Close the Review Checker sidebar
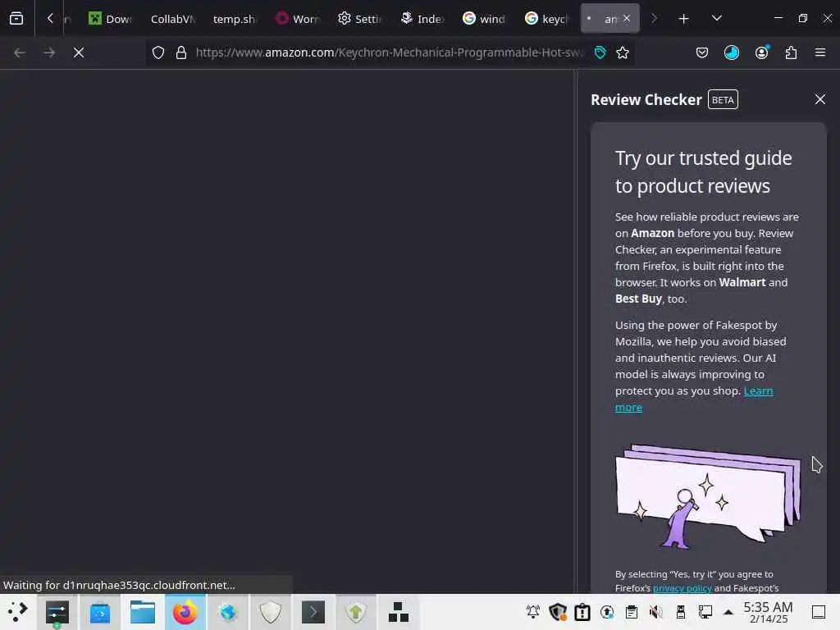 (x=819, y=99)
